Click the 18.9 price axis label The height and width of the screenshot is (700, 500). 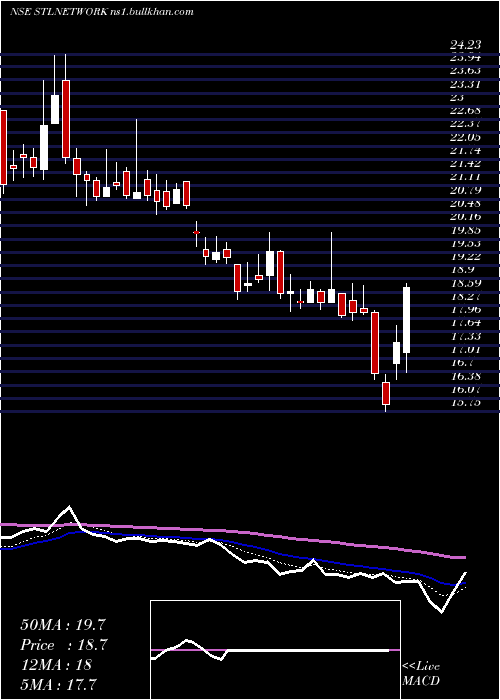pos(462,270)
